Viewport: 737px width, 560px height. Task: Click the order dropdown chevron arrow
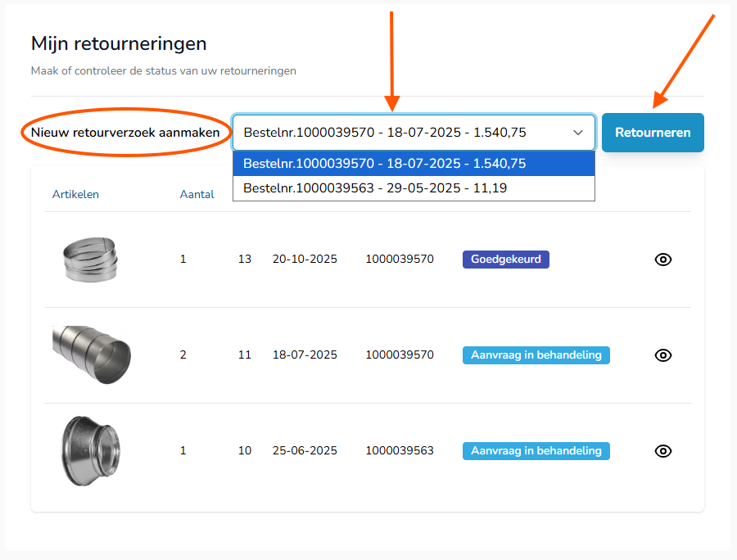(578, 133)
